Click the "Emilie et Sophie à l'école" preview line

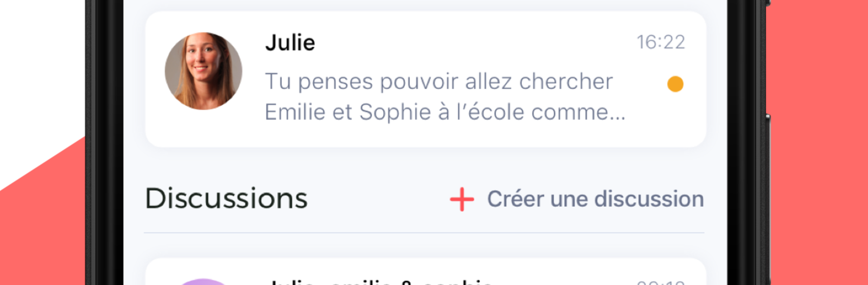point(445,112)
